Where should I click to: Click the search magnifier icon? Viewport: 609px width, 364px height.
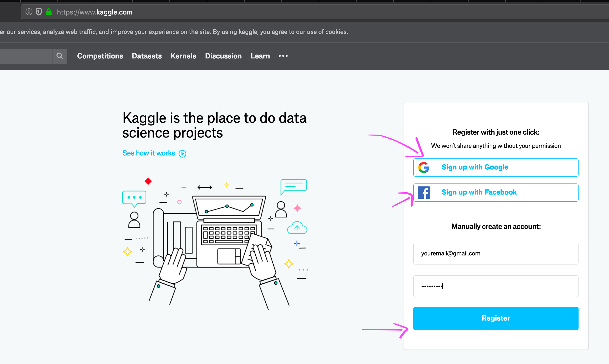tap(60, 56)
